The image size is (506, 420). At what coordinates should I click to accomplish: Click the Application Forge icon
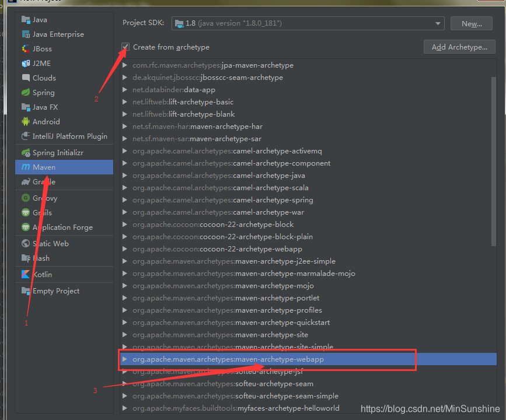tap(26, 227)
